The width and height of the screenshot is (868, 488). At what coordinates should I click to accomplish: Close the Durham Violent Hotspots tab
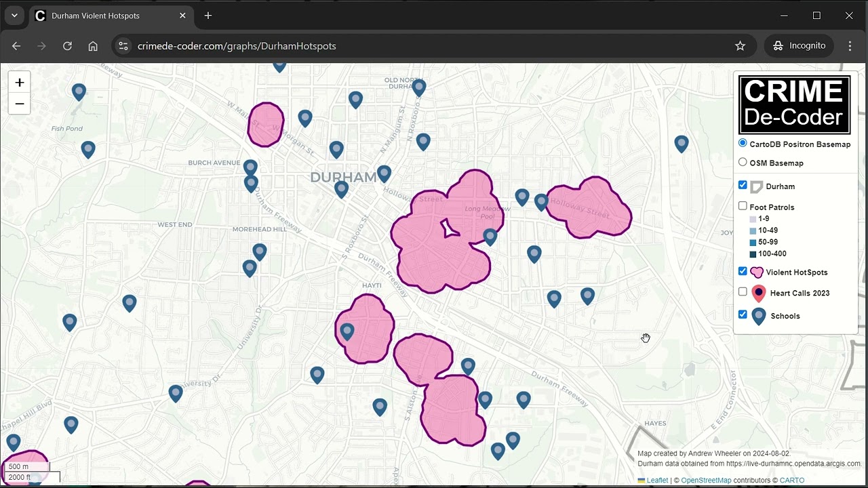coord(182,16)
